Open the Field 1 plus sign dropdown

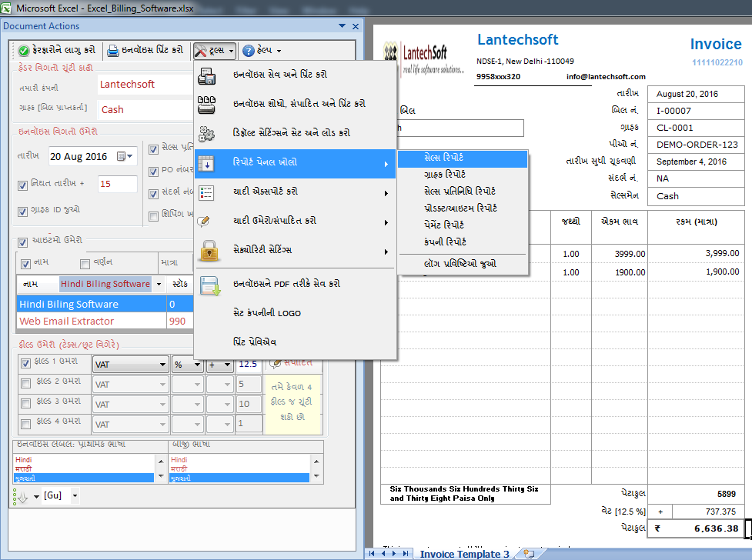tap(227, 365)
